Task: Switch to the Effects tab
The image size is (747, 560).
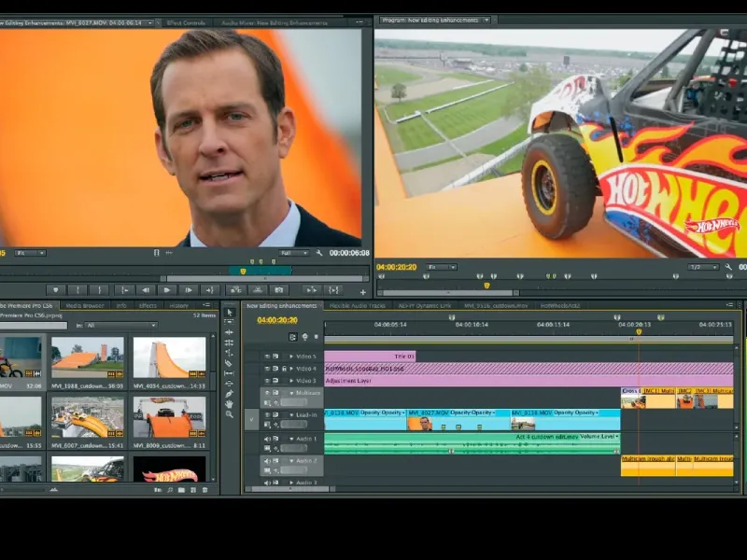Action: pyautogui.click(x=148, y=305)
